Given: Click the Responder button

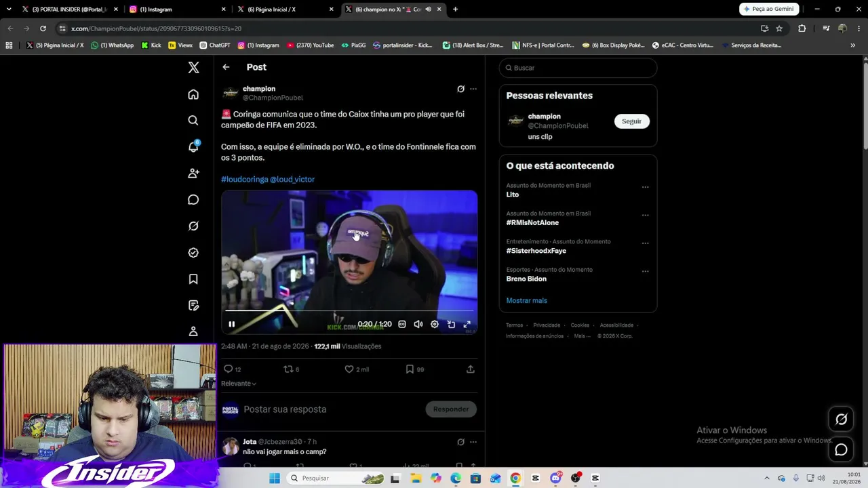Looking at the screenshot, I should point(451,409).
